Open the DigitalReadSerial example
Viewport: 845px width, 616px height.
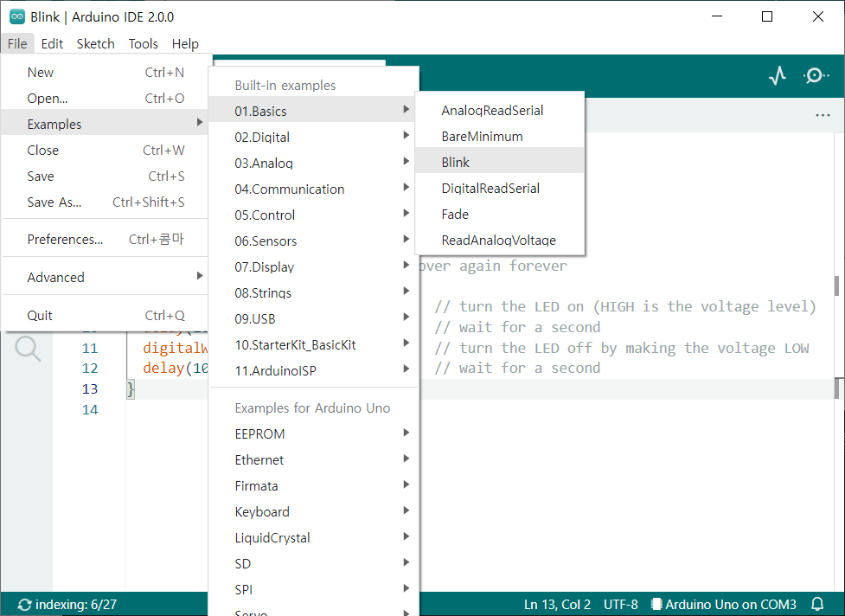500,188
